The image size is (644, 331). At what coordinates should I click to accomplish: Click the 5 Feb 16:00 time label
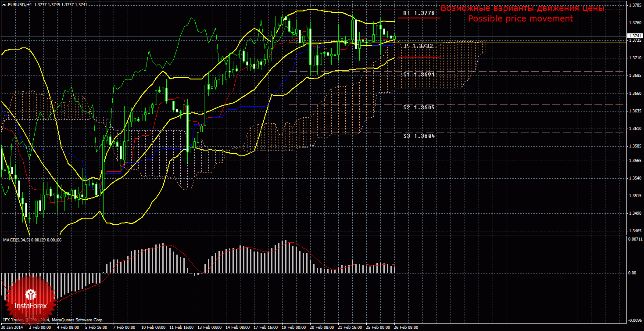(x=96, y=327)
